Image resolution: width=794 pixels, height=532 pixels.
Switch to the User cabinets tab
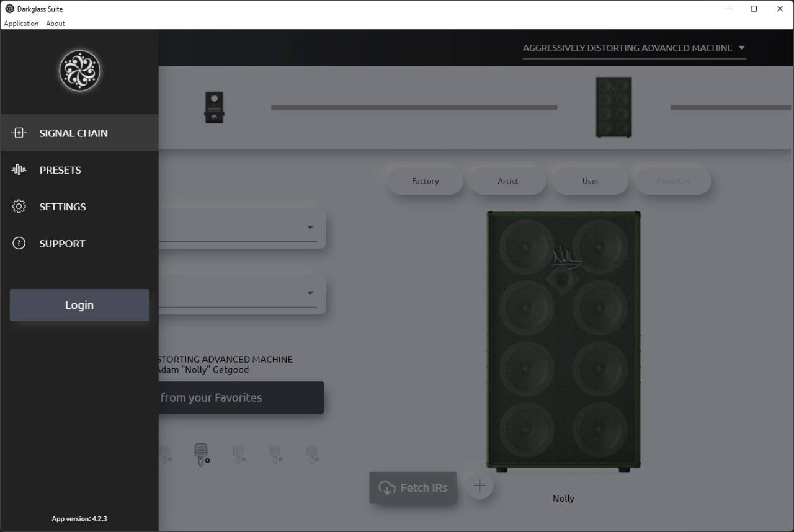pos(591,181)
